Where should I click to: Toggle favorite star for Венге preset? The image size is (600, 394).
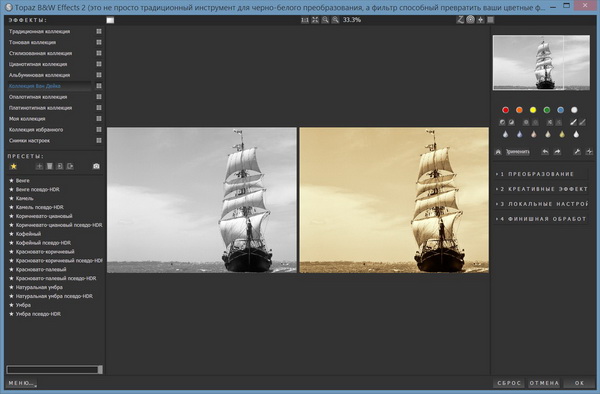click(11, 181)
